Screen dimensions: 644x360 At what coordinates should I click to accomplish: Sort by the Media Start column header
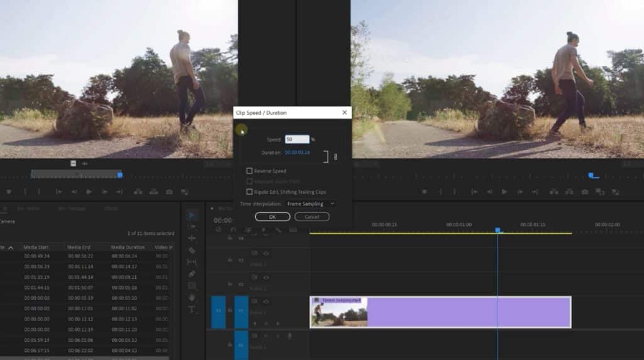(x=36, y=247)
